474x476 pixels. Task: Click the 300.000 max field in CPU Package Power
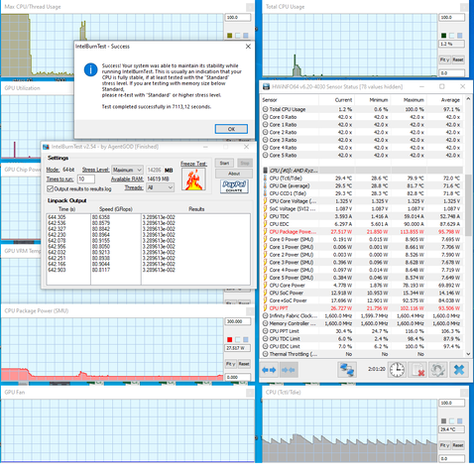coord(238,321)
